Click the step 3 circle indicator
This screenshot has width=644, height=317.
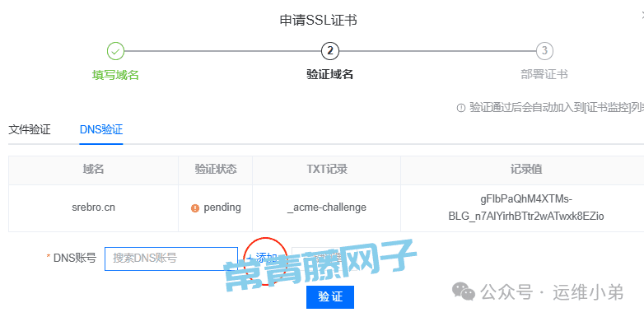pos(544,51)
